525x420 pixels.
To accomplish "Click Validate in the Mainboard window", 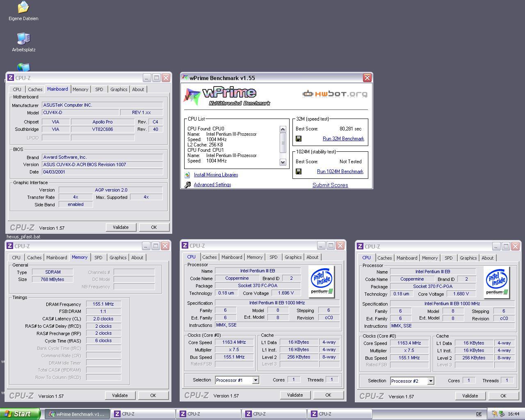I will point(121,227).
